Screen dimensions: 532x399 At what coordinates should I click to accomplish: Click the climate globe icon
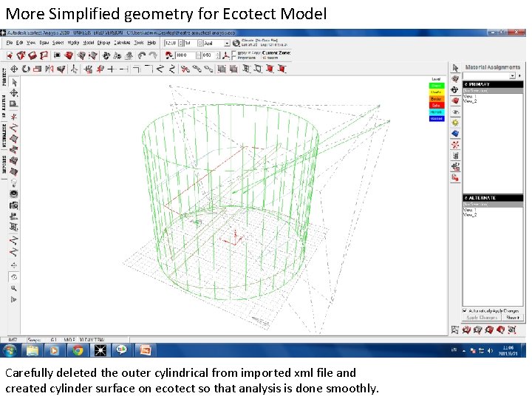236,43
